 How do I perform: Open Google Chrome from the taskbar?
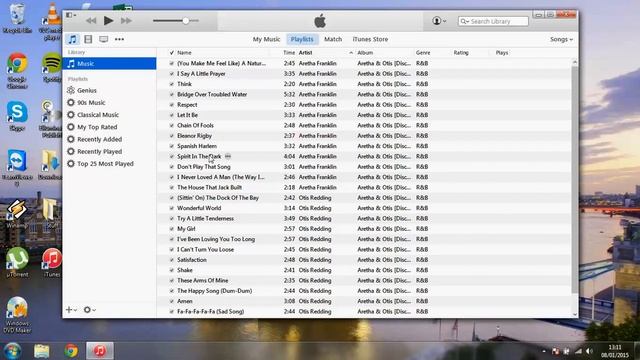coord(71,351)
